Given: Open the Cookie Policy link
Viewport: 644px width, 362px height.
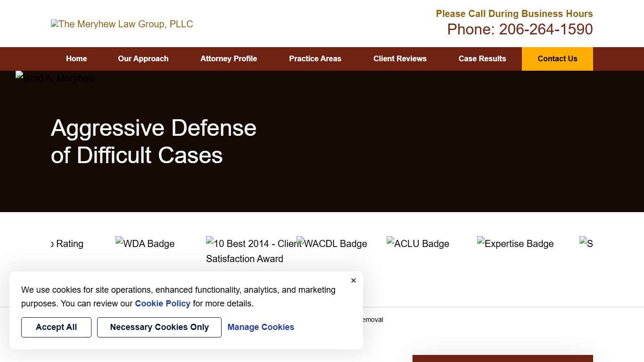Looking at the screenshot, I should click(x=163, y=304).
